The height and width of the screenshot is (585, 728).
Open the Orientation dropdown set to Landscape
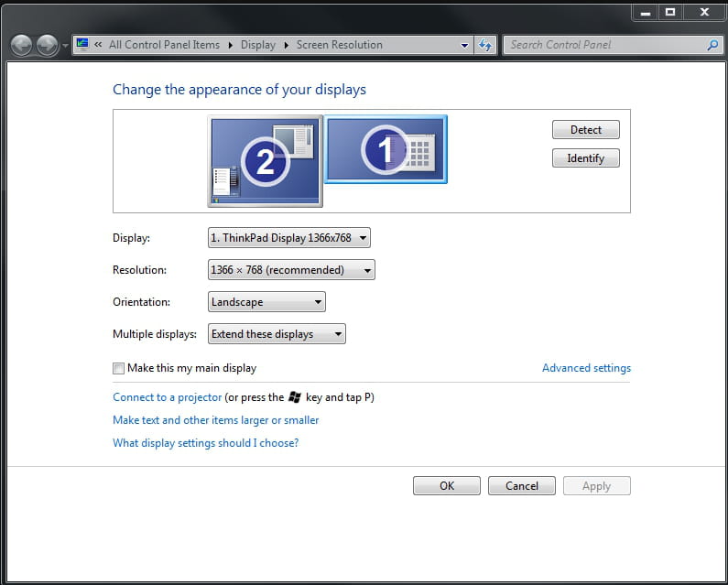pos(266,302)
